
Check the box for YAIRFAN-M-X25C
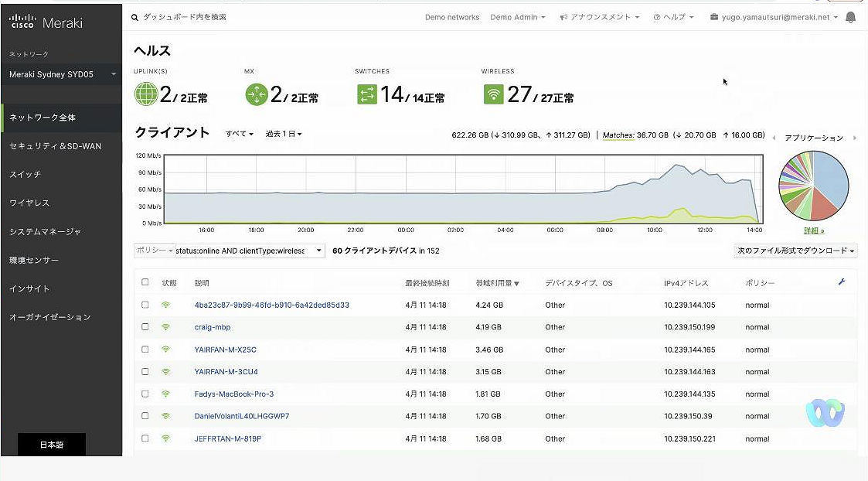(x=145, y=349)
